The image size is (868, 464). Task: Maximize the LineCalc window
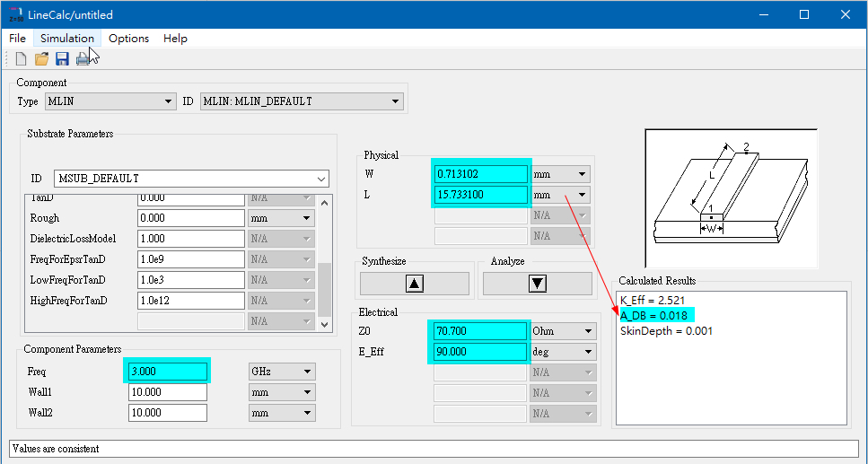[804, 15]
